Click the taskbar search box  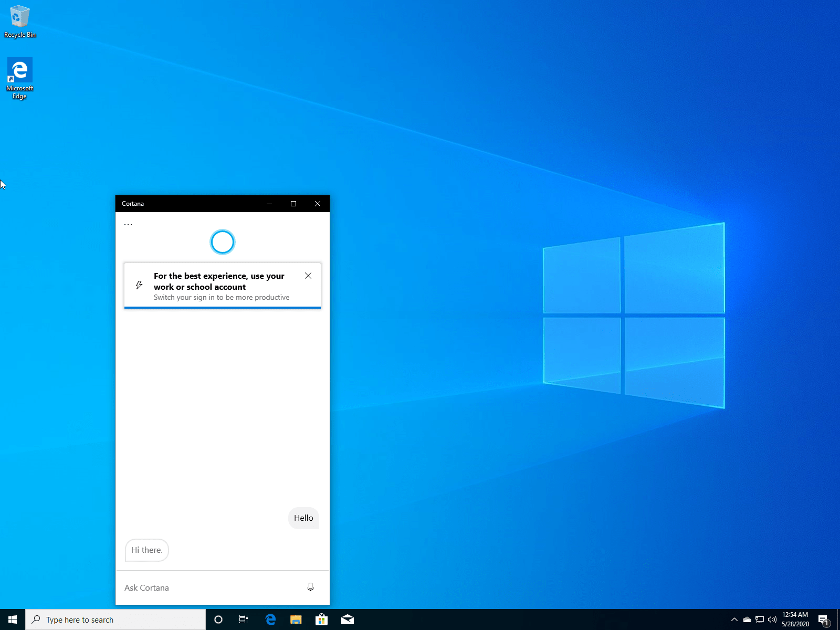[x=115, y=619]
